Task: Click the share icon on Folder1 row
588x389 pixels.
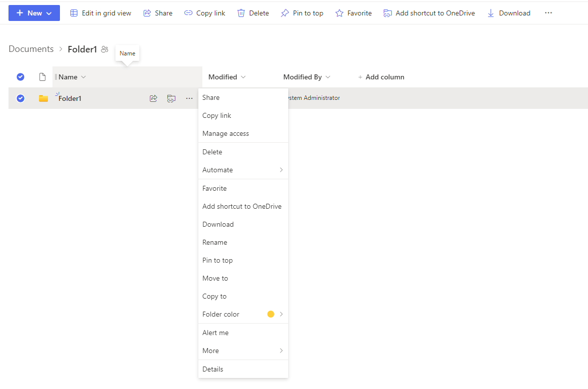Action: click(153, 98)
